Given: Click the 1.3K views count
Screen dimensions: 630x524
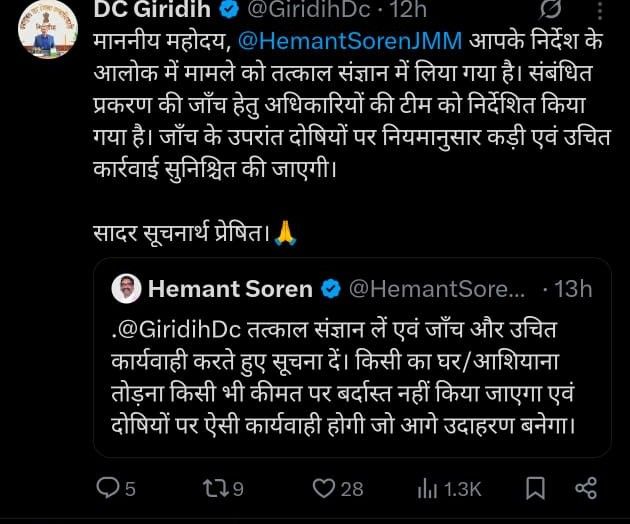Looking at the screenshot, I should [x=463, y=487].
